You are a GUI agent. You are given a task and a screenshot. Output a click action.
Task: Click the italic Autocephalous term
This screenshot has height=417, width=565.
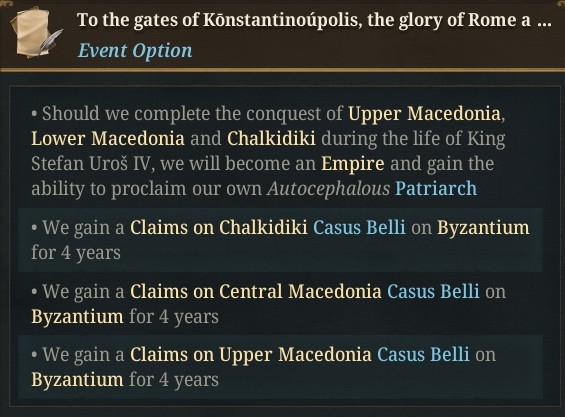click(328, 189)
